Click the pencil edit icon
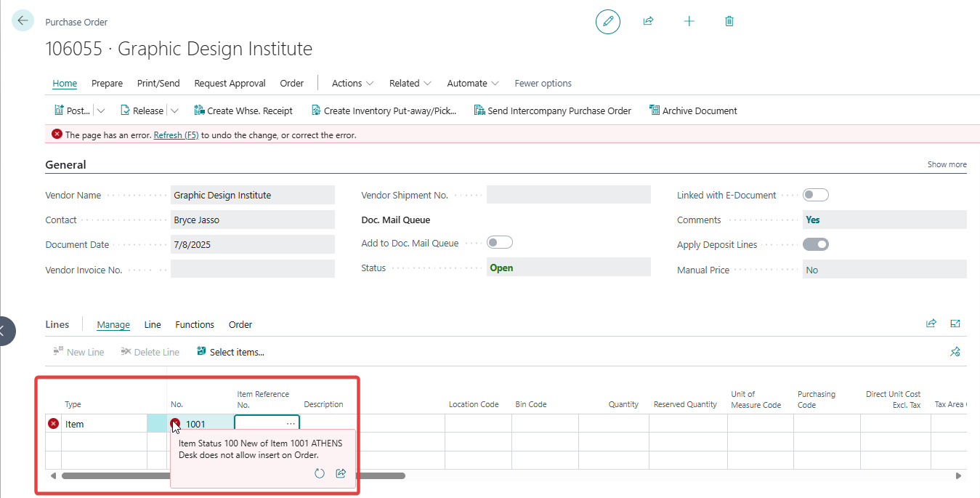Image resolution: width=980 pixels, height=498 pixels. pos(608,22)
